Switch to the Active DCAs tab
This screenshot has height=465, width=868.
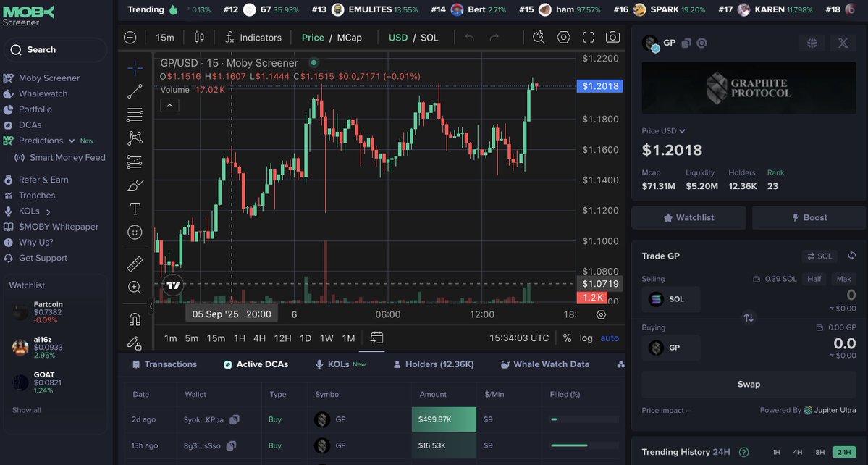click(256, 364)
